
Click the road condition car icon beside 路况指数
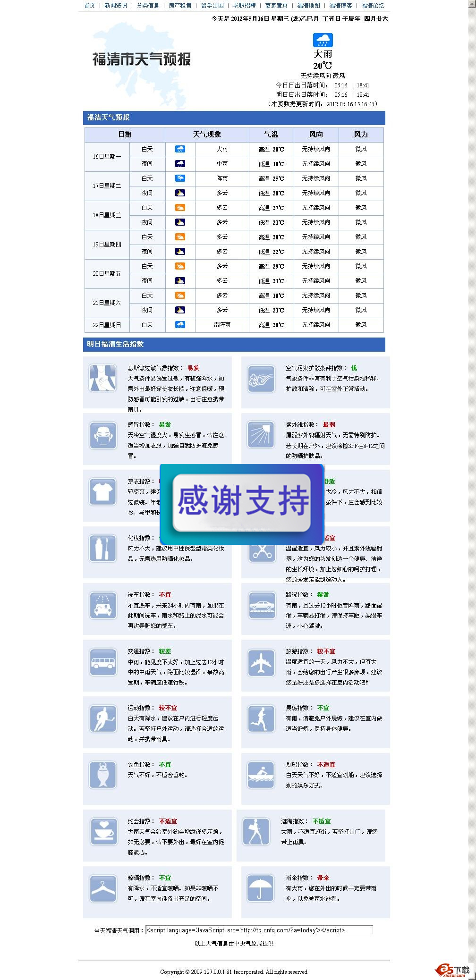261,605
